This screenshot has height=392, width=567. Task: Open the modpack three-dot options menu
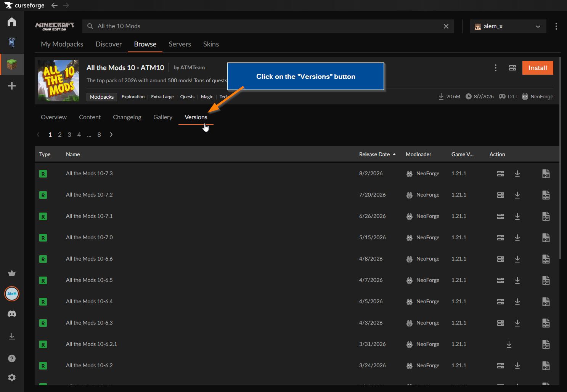point(496,68)
